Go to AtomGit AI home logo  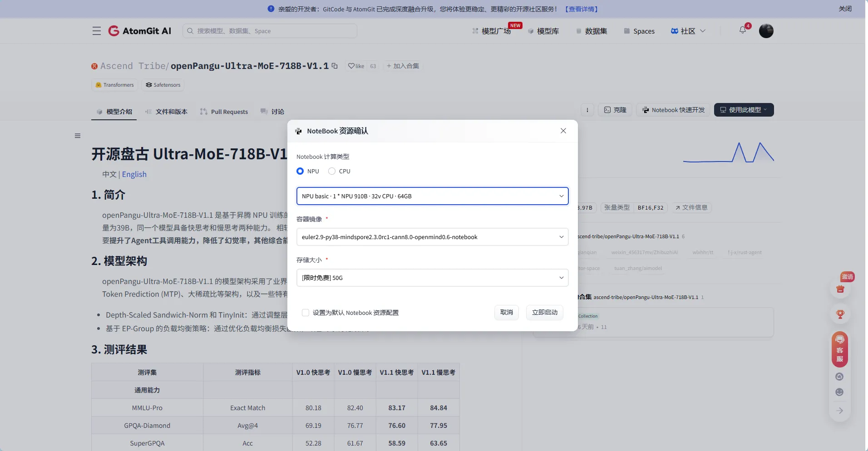(x=140, y=31)
